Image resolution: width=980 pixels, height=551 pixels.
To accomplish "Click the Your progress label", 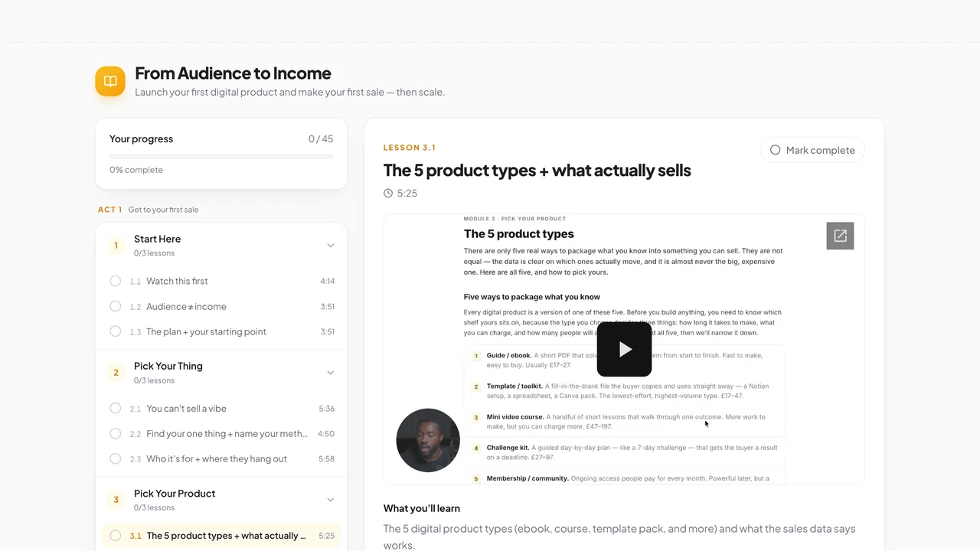I will click(141, 139).
